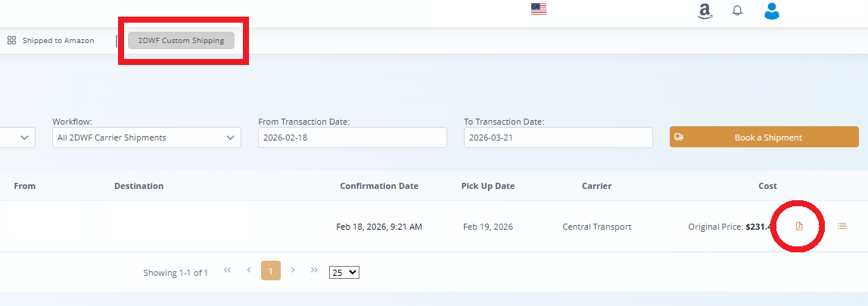Jump to the last results page
868x306 pixels.
coord(315,270)
